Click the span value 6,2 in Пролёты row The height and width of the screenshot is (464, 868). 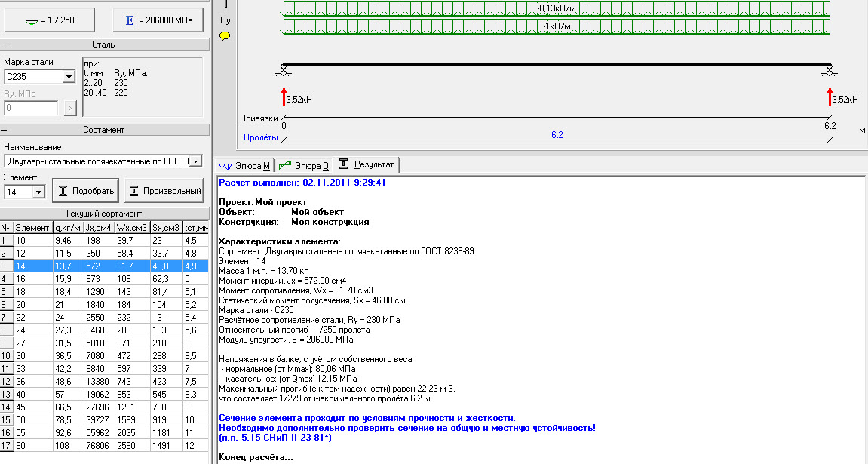coord(557,135)
